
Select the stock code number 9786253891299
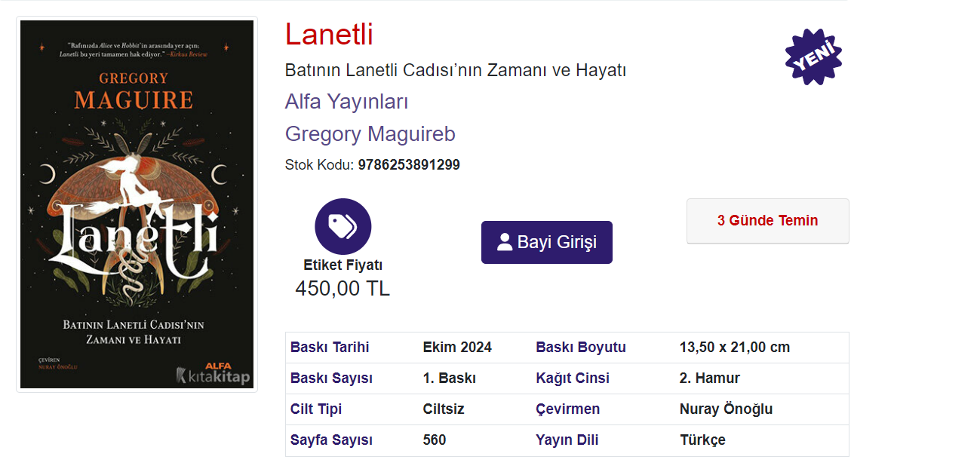[x=408, y=165]
